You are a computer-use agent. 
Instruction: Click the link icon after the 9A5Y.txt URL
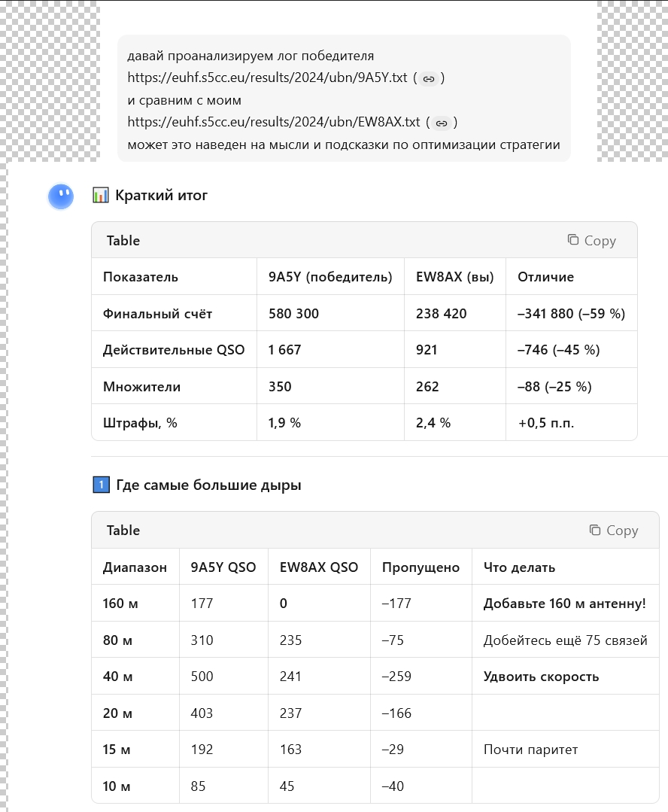coord(429,78)
